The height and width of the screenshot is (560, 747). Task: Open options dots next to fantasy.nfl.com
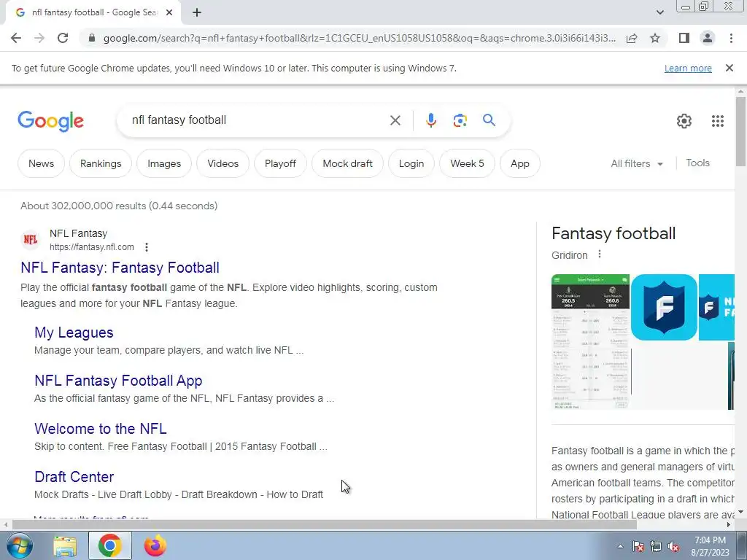point(147,247)
